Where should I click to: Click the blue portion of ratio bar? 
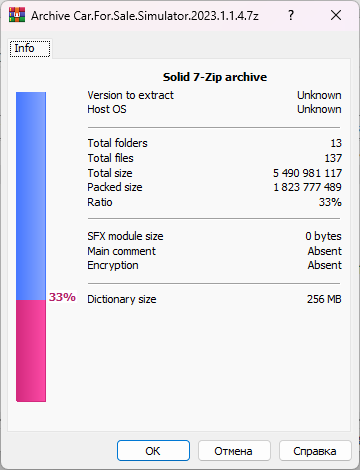pos(31,196)
